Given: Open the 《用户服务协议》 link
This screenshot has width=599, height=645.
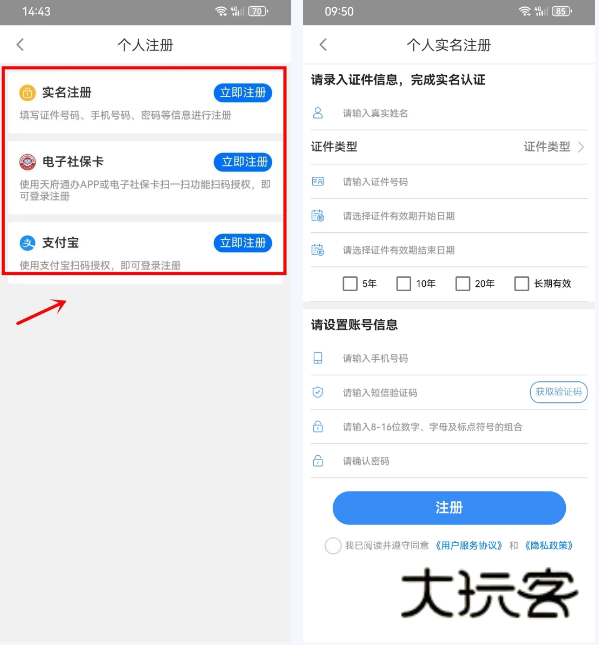Looking at the screenshot, I should coord(469,545).
